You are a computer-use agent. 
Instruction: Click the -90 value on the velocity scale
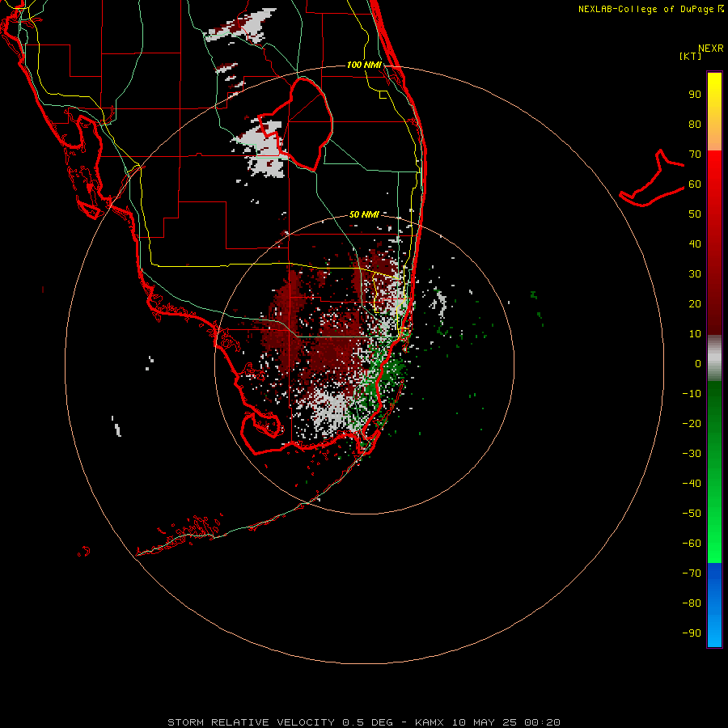(x=692, y=633)
